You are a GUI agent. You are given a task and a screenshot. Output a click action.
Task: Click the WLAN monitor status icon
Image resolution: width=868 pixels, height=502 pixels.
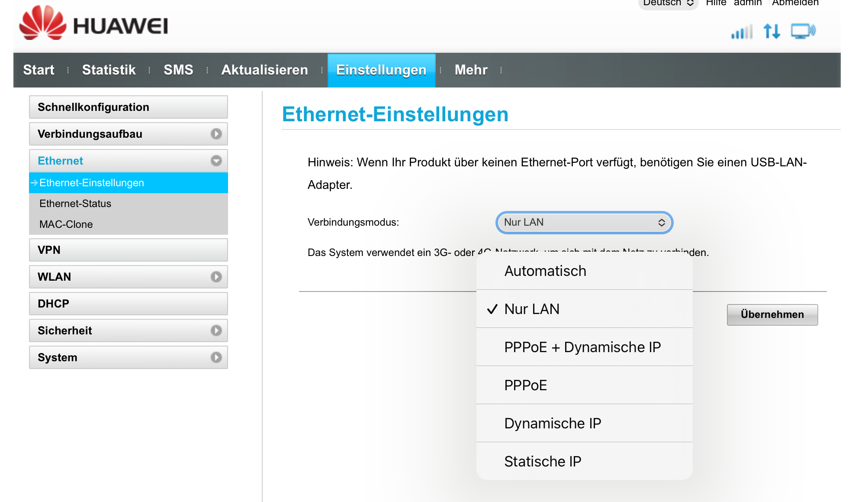[803, 31]
